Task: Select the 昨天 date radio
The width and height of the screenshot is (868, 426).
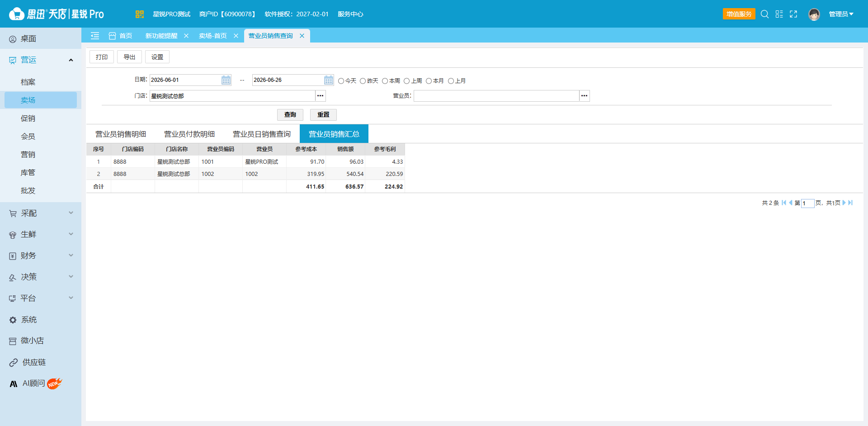Action: point(363,81)
